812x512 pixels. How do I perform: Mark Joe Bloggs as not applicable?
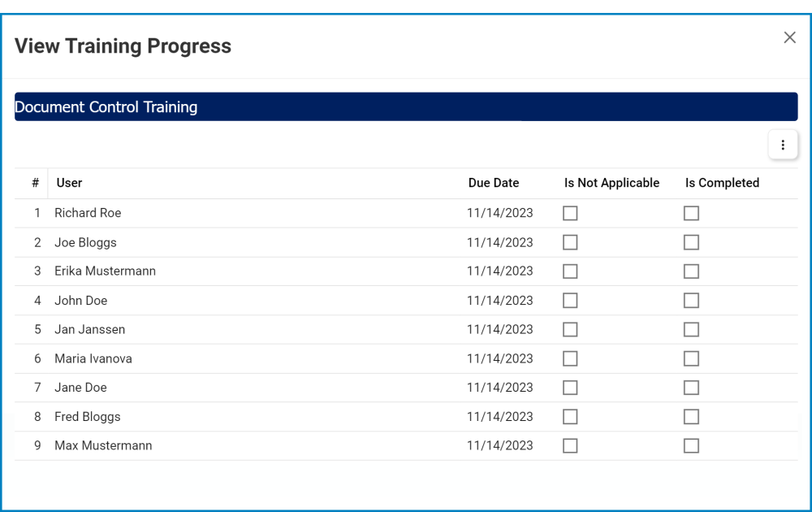point(570,242)
